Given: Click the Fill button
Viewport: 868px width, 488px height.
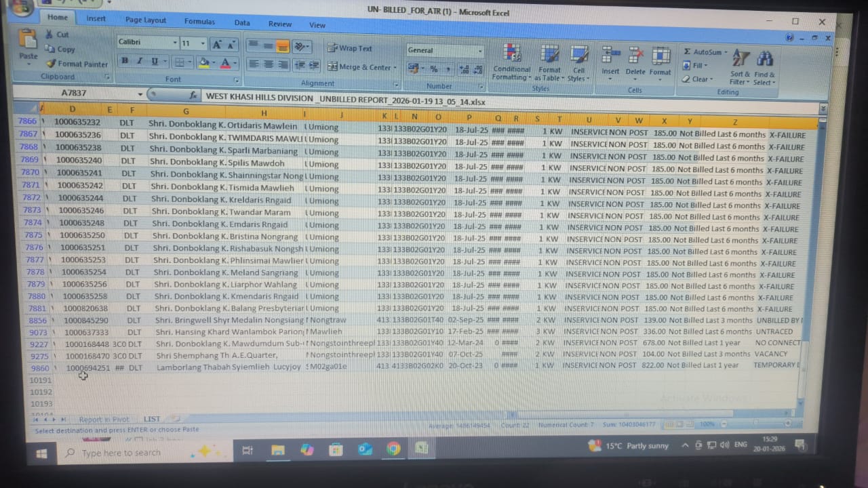Looking at the screenshot, I should tap(694, 66).
